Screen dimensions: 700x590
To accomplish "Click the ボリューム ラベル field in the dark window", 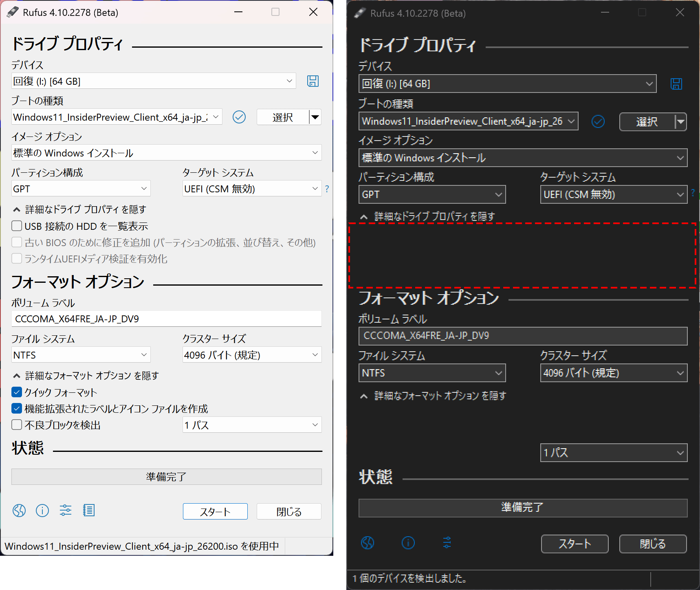I will (x=523, y=336).
